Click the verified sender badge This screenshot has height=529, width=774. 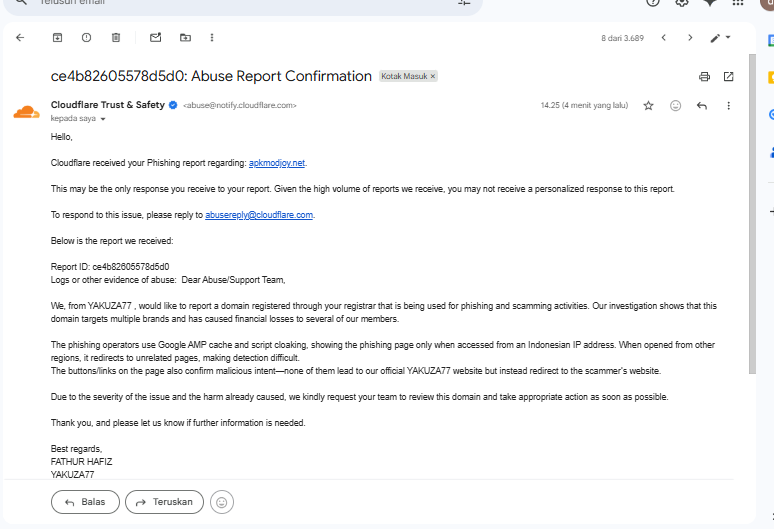pos(173,105)
